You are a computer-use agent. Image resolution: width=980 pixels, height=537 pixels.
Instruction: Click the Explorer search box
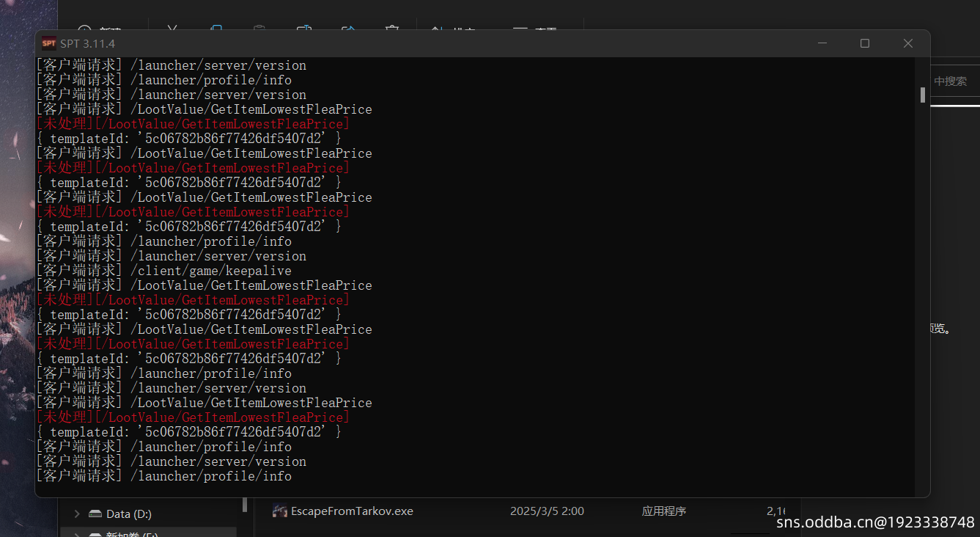tap(953, 81)
